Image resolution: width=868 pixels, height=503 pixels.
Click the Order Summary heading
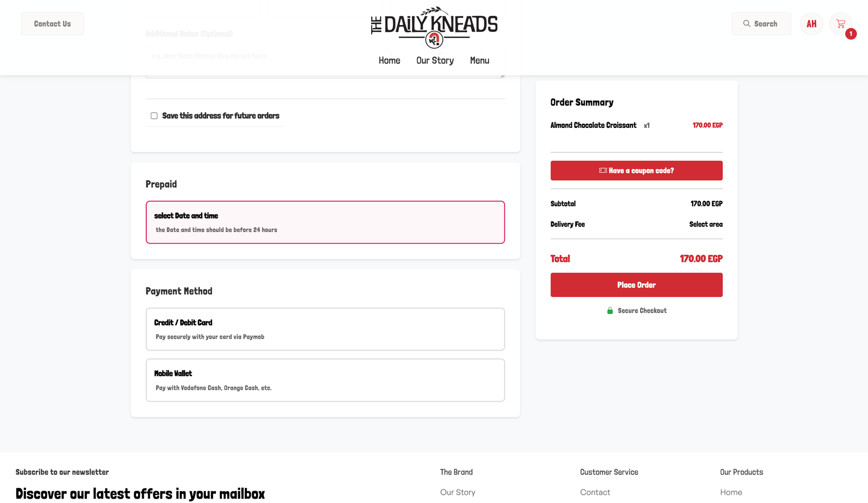pyautogui.click(x=582, y=102)
